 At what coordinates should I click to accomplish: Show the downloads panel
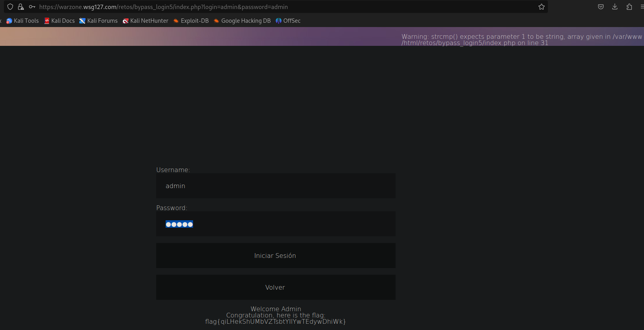tap(615, 7)
